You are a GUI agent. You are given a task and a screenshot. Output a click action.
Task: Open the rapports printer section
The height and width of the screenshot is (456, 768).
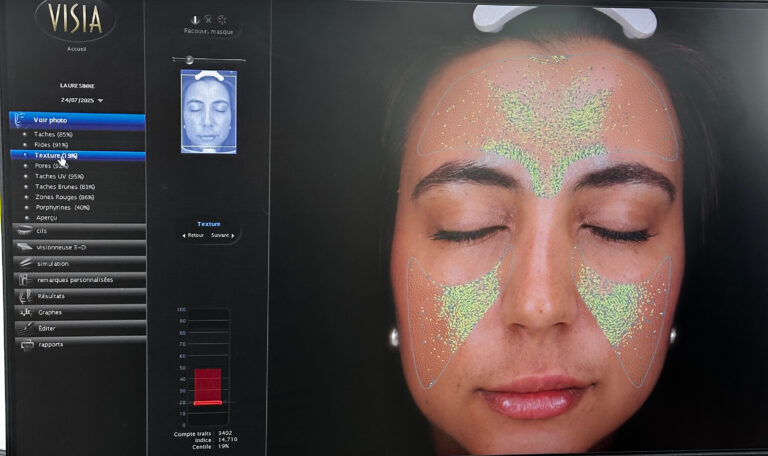pyautogui.click(x=79, y=344)
